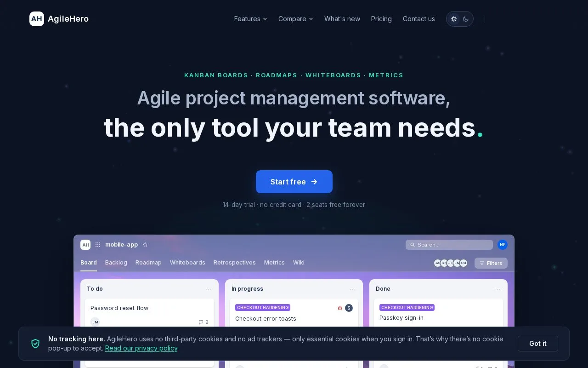Screen dimensions: 588x368
Task: Open the Retrospectives tab
Action: point(235,263)
